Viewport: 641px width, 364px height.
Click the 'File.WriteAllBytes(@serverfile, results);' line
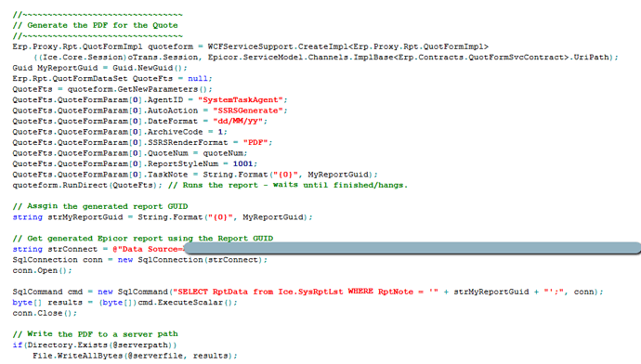[x=135, y=356]
